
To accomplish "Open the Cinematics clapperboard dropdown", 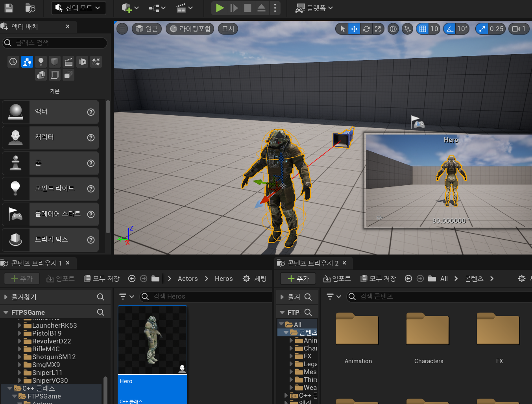I will click(x=184, y=7).
